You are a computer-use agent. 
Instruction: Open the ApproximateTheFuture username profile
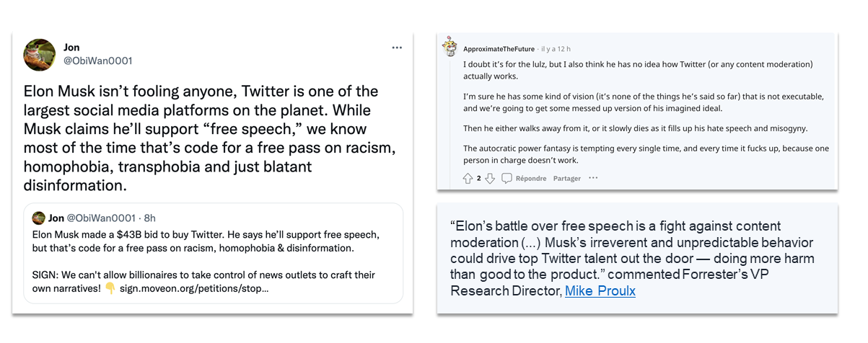(x=499, y=49)
